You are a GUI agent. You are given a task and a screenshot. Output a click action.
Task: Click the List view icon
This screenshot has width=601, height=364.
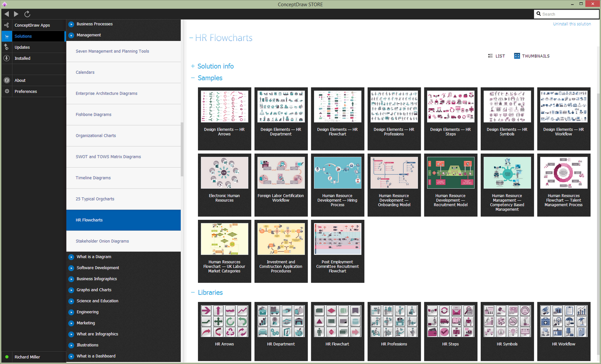coord(490,56)
